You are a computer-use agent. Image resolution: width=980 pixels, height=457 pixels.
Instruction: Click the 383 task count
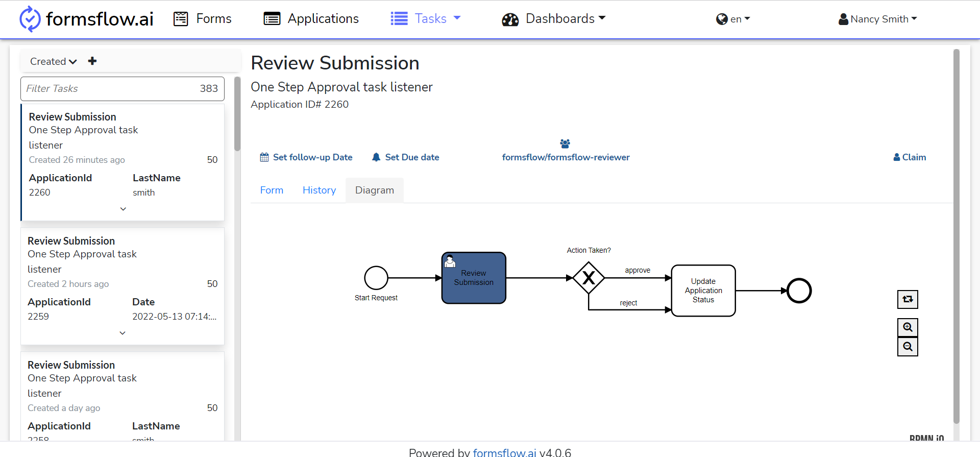coord(209,88)
